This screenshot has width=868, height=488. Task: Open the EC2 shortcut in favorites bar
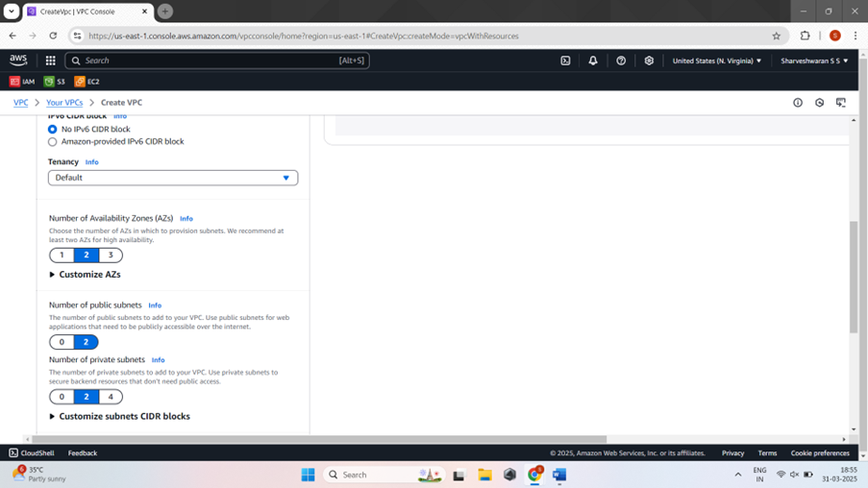[87, 82]
